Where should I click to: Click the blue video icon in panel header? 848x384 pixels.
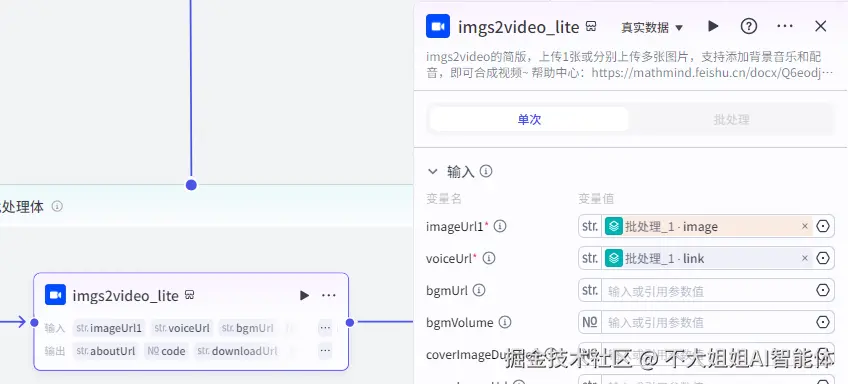(438, 26)
